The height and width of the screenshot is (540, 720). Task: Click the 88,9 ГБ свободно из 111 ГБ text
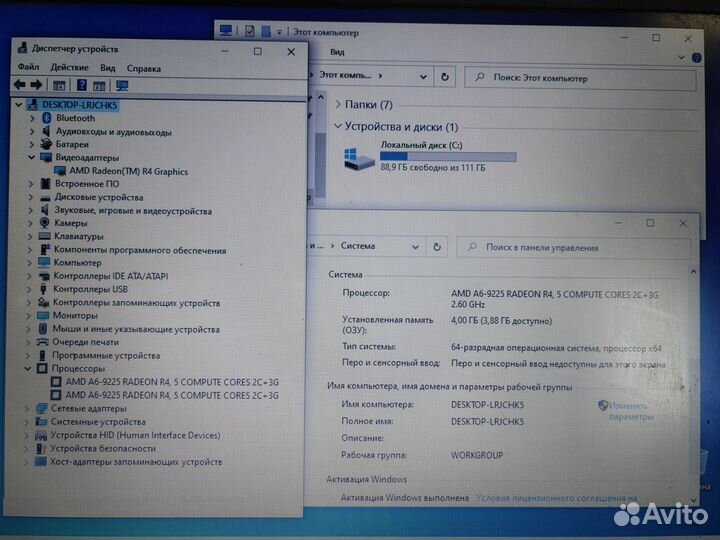(x=433, y=168)
